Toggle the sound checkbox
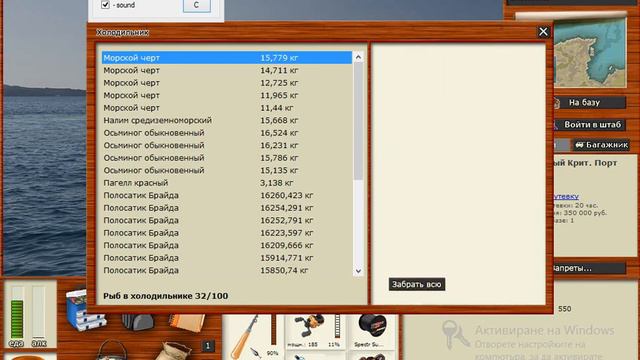 pyautogui.click(x=105, y=5)
